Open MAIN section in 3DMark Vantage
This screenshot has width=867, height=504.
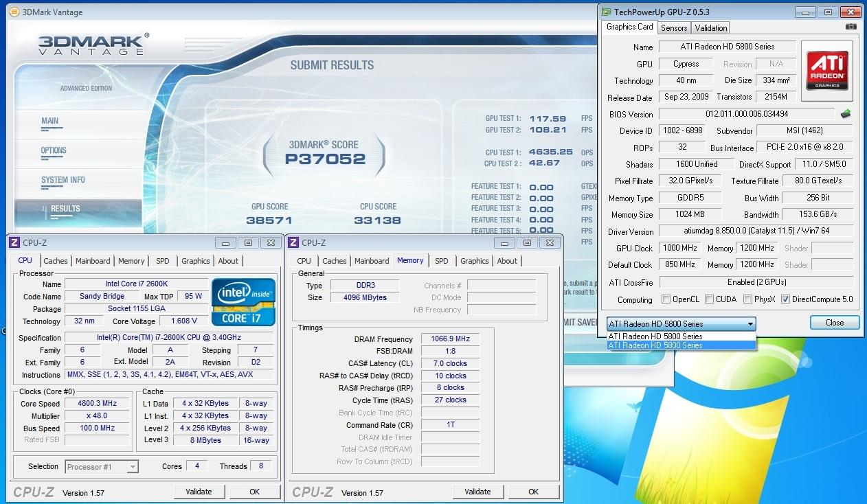pos(49,121)
